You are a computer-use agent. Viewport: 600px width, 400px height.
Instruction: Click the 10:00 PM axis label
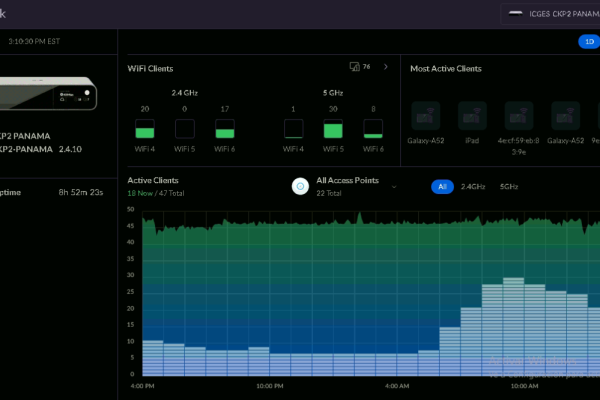click(270, 386)
